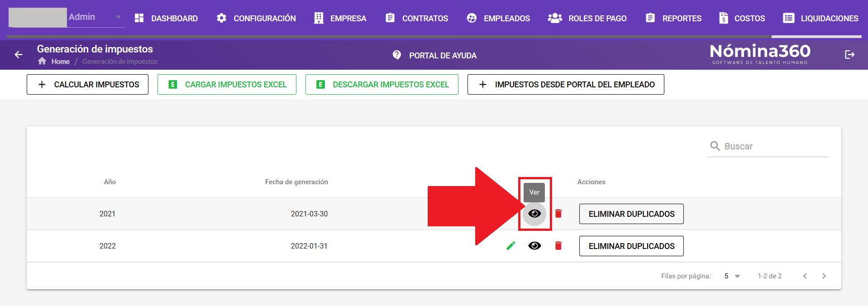The width and height of the screenshot is (868, 306).
Task: Expand the Admin user dropdown
Action: coord(118,17)
